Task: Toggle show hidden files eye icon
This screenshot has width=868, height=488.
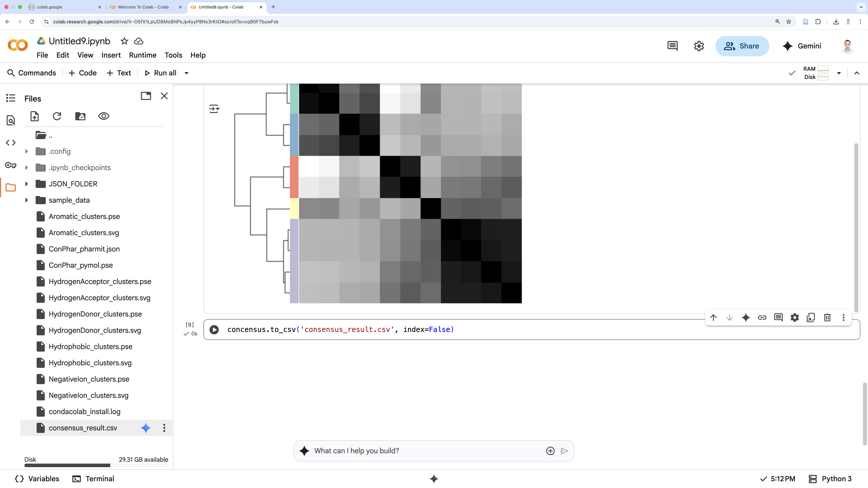Action: click(x=103, y=116)
